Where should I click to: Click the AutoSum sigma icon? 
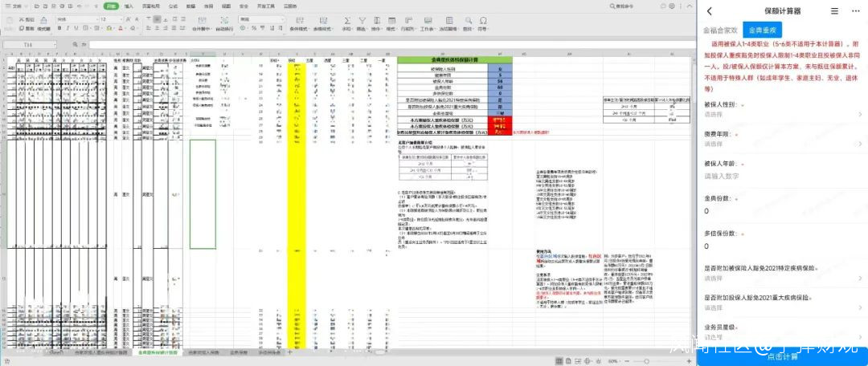[347, 20]
